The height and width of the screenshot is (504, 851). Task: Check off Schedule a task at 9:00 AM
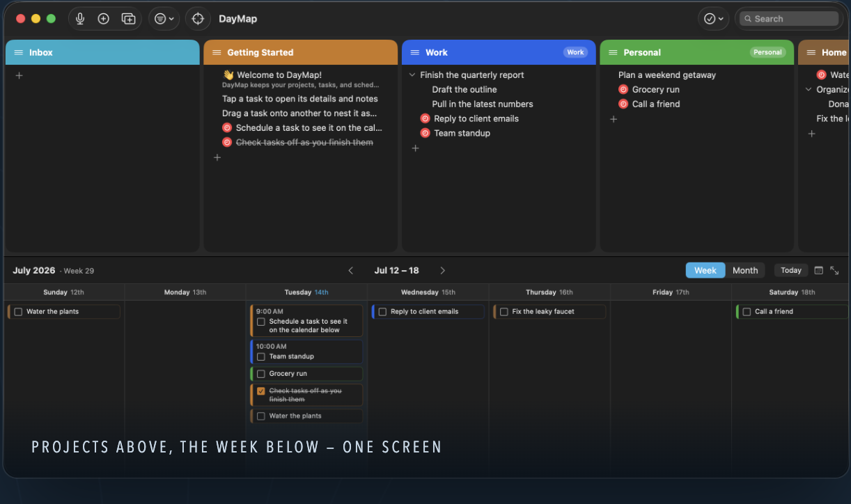(261, 322)
